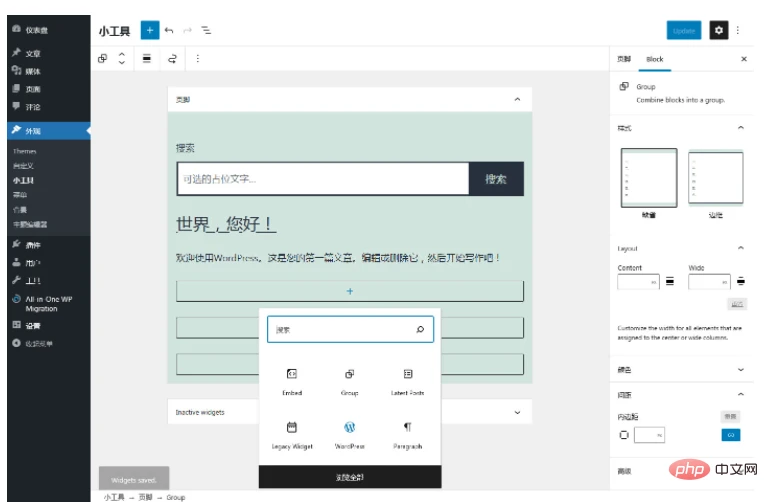Open All in One WP Migration menu
The image size is (768, 502).
(48, 304)
